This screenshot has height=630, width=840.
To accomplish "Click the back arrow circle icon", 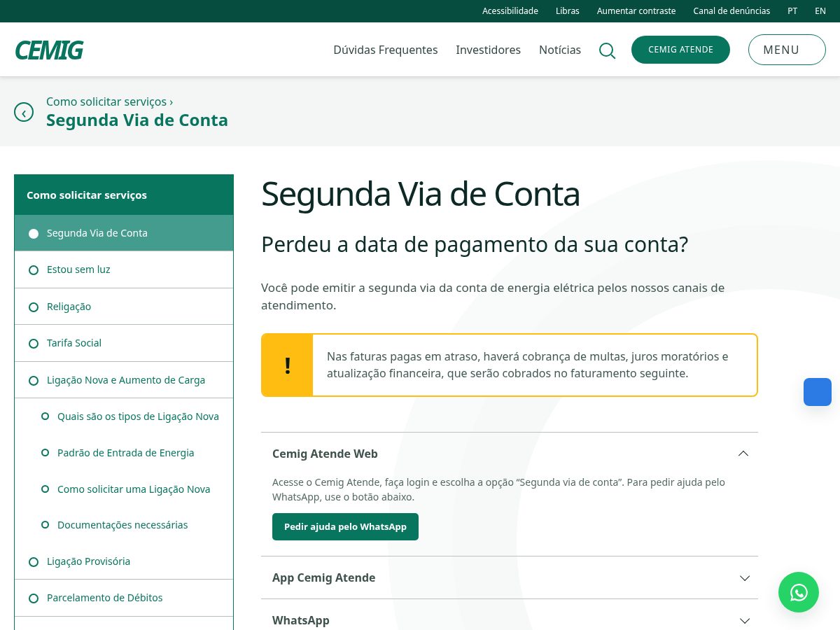I will point(24,112).
